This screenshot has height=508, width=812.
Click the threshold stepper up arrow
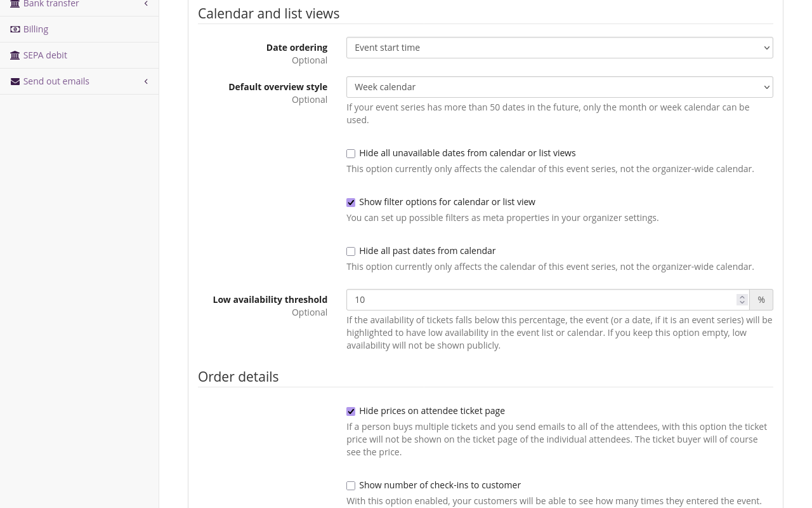742,297
